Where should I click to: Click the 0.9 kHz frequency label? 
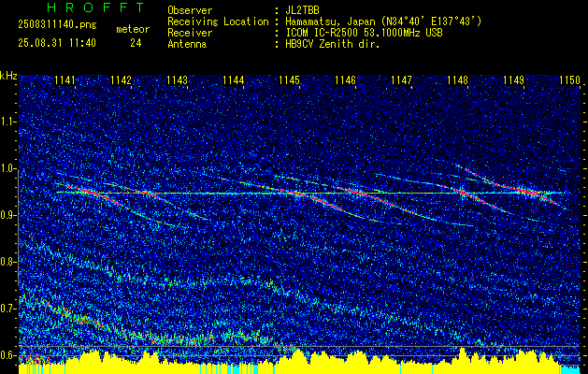[x=8, y=215]
